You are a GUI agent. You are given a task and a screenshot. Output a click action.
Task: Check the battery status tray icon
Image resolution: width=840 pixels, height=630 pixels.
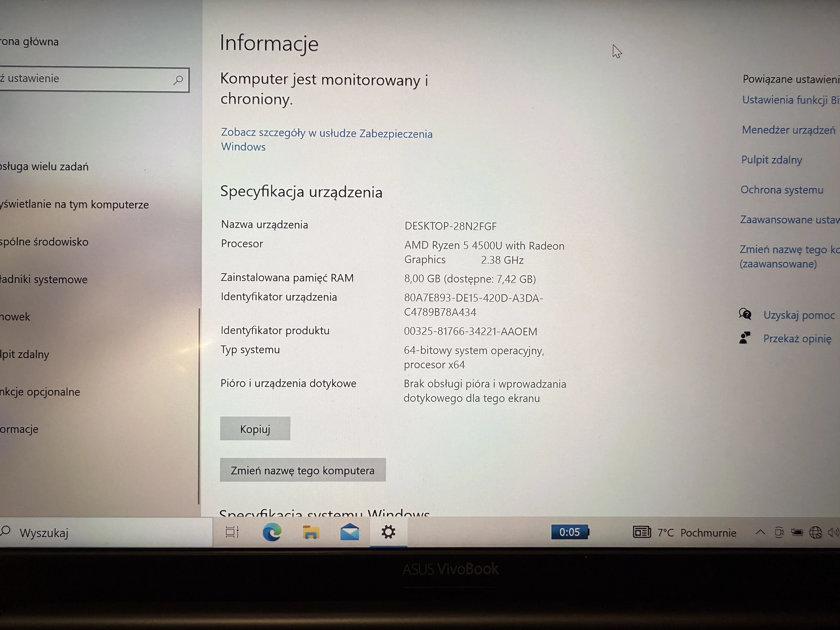coord(797,532)
